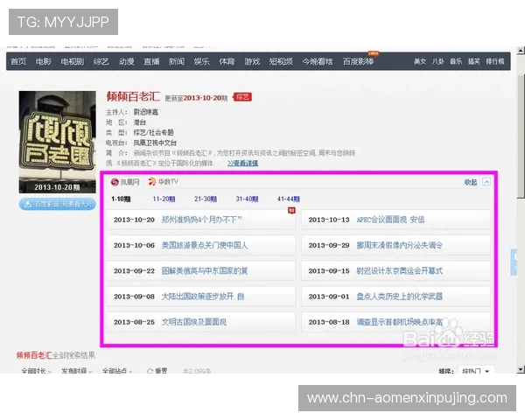Switch to 31-40期 episode tab

(247, 199)
